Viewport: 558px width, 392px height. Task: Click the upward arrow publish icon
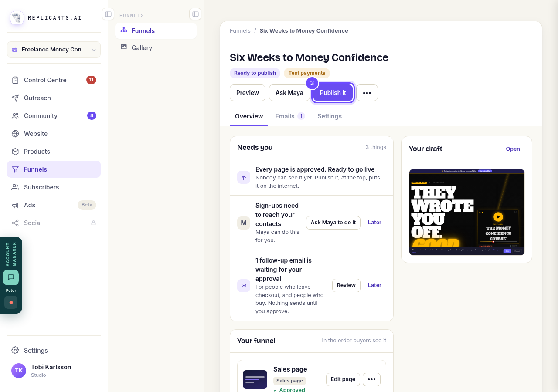tap(244, 177)
